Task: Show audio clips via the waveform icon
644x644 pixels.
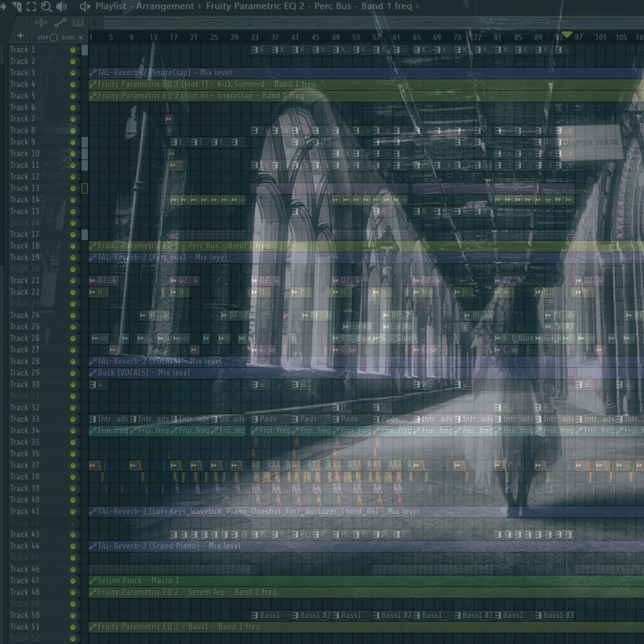Action: click(x=41, y=23)
